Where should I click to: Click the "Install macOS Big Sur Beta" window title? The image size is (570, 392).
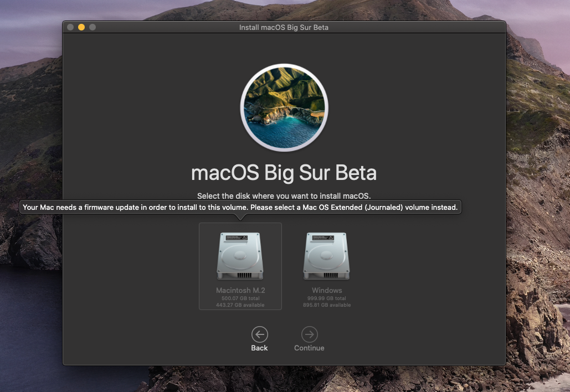[284, 27]
